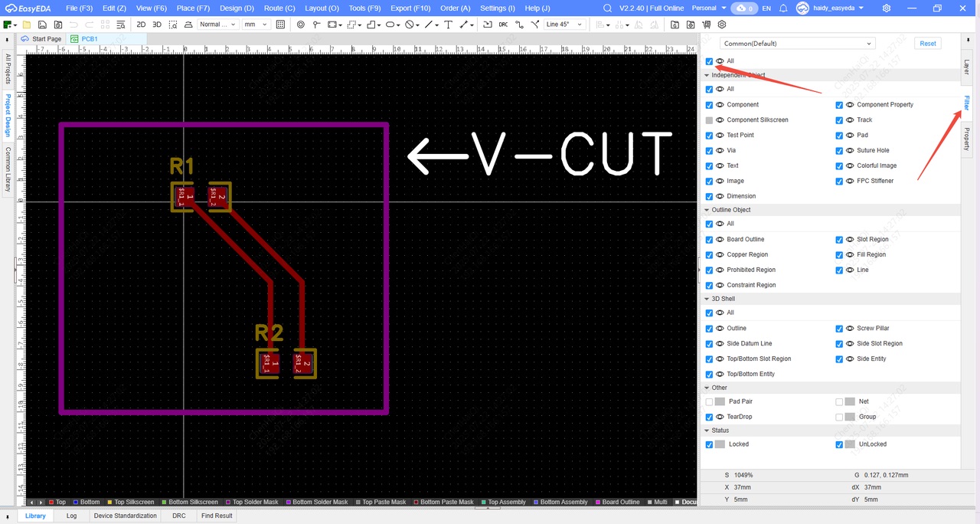Viewport: 980px width, 524px height.
Task: Click the Reset button in filter panel
Action: point(927,44)
